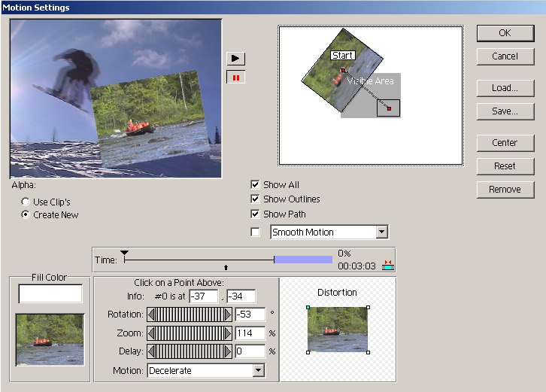Click the large motion preview image

click(116, 99)
